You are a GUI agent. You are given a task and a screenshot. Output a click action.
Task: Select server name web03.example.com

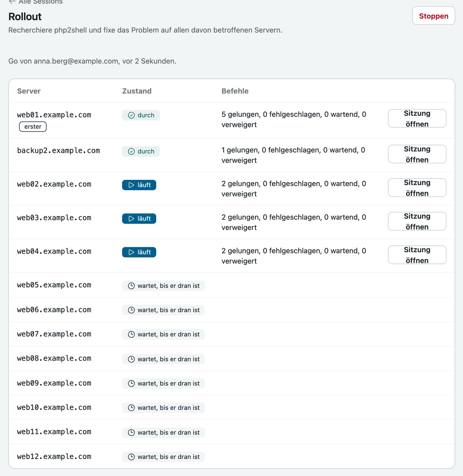click(x=54, y=218)
